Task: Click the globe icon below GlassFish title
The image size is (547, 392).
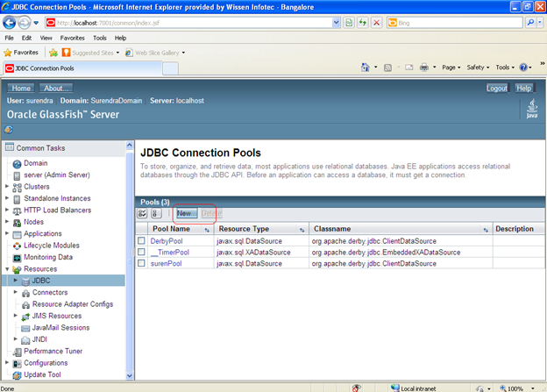Action: tap(9, 130)
